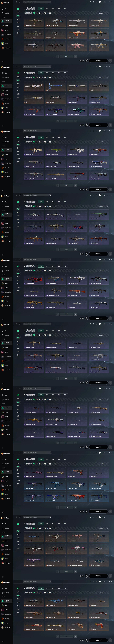Switch to the 典藏 tab above page 2/27

tap(65, 8)
